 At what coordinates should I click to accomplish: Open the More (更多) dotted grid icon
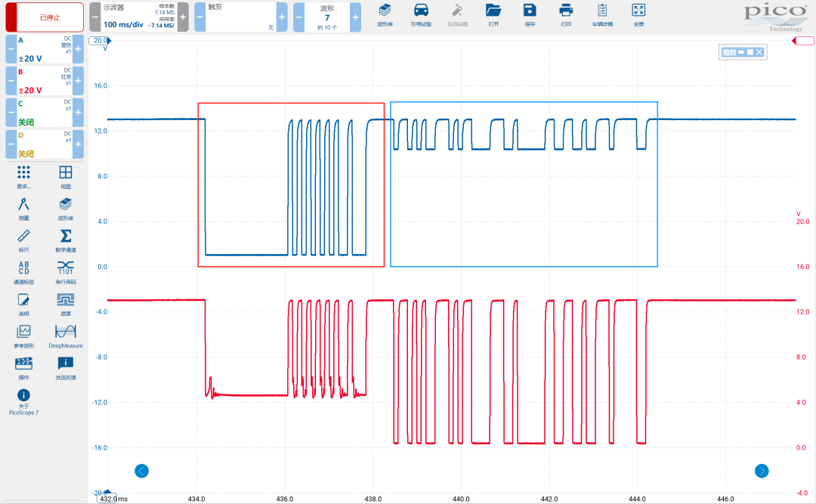tap(23, 177)
